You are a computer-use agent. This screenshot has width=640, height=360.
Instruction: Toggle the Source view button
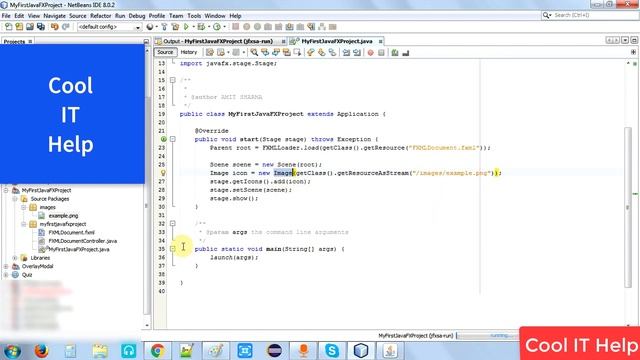click(165, 52)
